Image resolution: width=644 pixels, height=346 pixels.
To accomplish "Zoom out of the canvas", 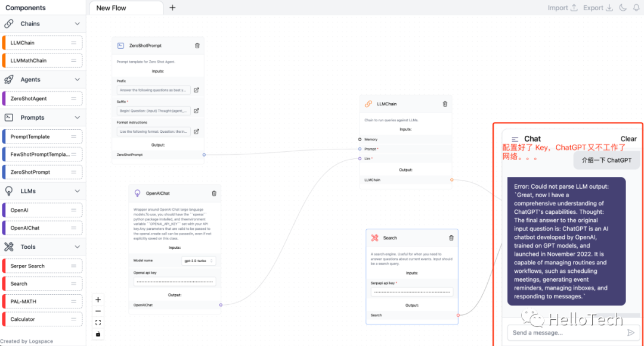I will (x=98, y=311).
